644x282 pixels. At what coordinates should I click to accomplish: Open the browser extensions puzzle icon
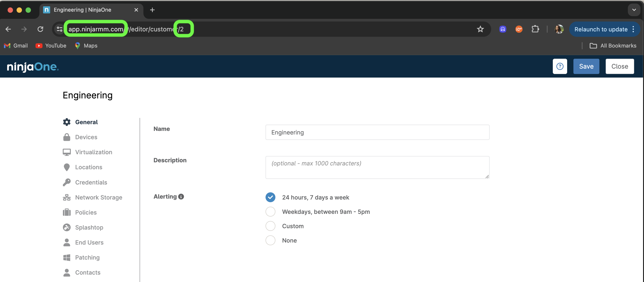pos(535,29)
